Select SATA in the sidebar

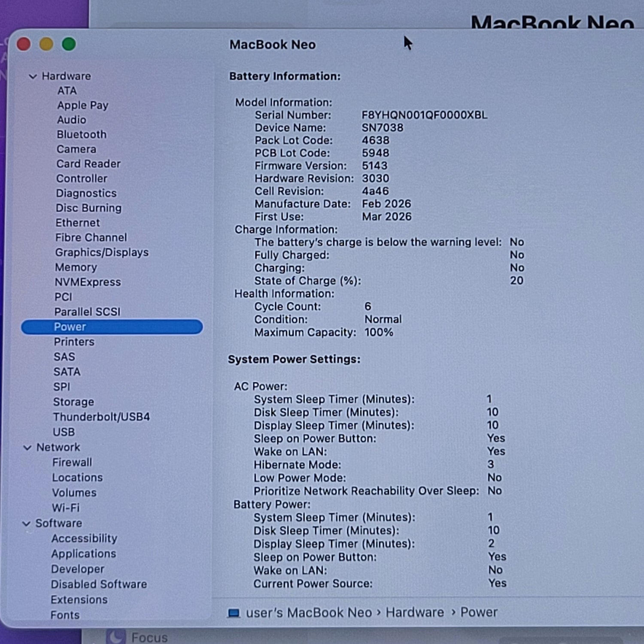(x=67, y=372)
